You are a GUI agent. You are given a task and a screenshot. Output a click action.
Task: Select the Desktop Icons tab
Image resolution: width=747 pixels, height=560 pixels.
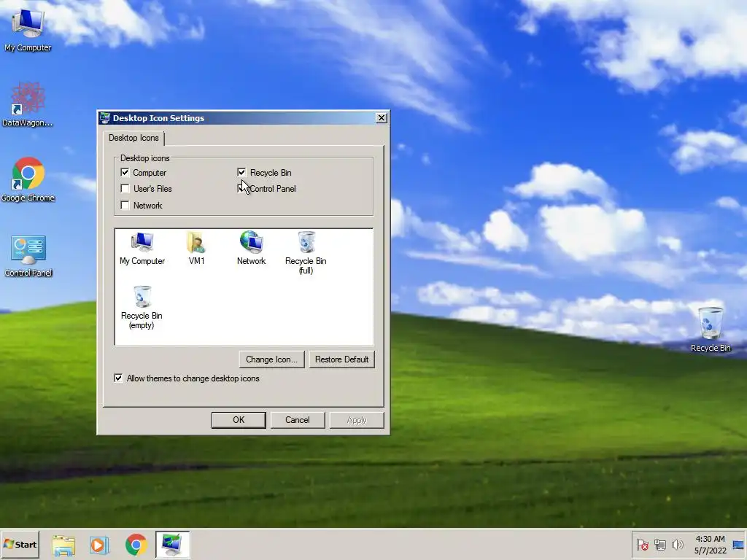(x=133, y=138)
